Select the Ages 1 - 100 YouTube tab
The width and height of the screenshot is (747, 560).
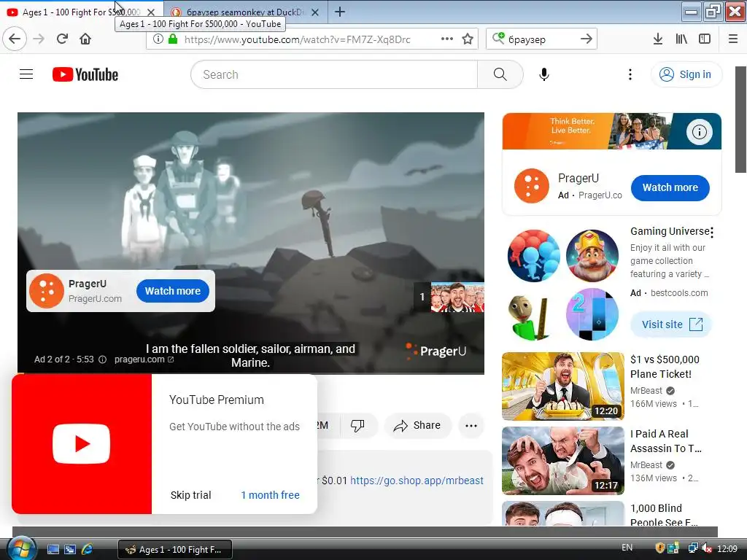81,12
